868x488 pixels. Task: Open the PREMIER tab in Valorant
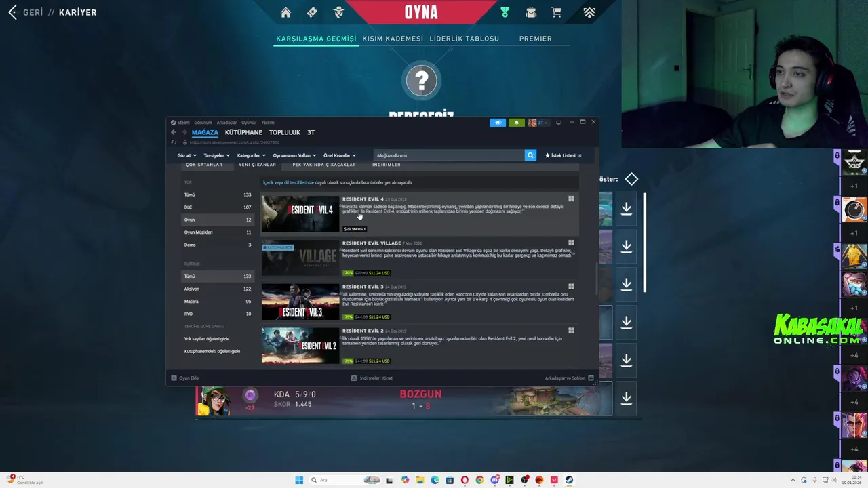[x=535, y=39]
